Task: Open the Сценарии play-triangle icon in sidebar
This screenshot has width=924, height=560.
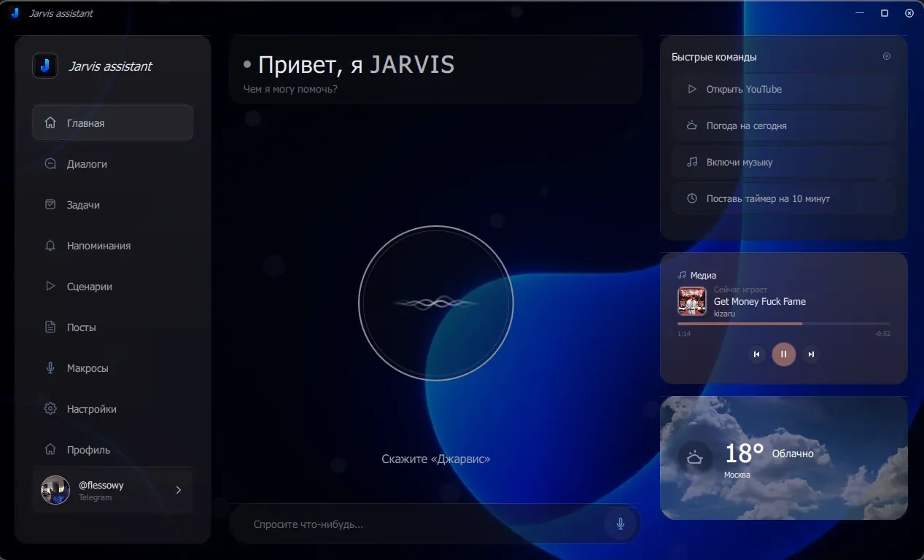Action: tap(50, 287)
